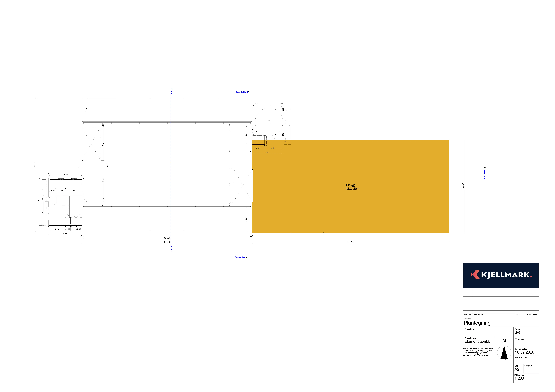Click the 28 500 vertical dimension
Screen dimensions: 555x392
pos(34,165)
